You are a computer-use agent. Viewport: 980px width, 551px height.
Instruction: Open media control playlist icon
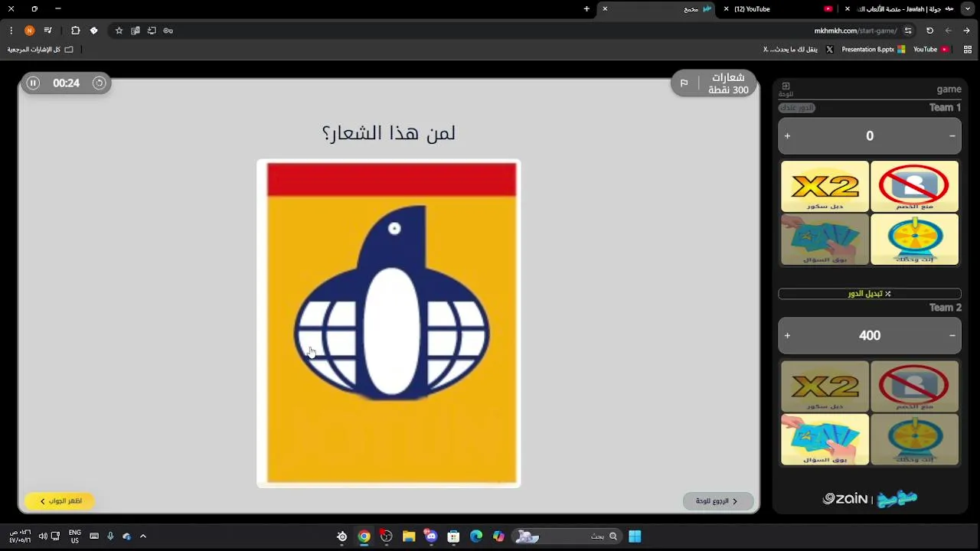(x=48, y=31)
